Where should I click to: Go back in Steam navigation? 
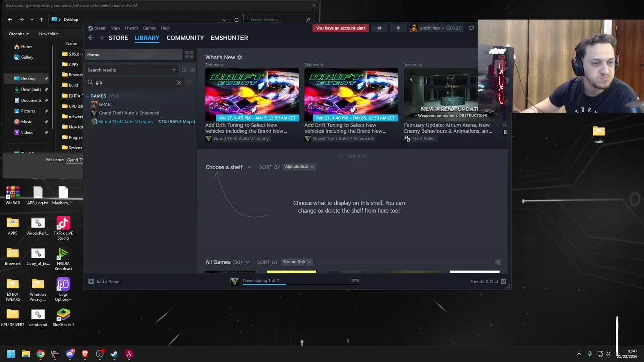91,38
